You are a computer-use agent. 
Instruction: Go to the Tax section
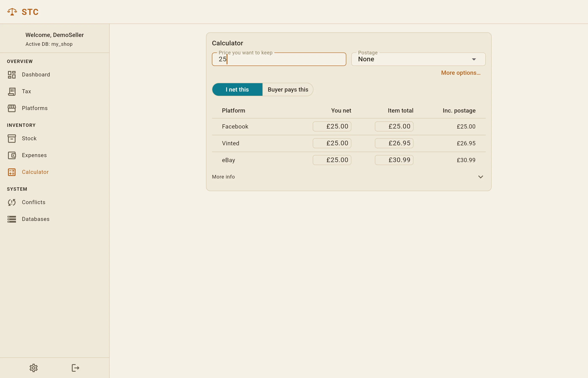(54, 91)
